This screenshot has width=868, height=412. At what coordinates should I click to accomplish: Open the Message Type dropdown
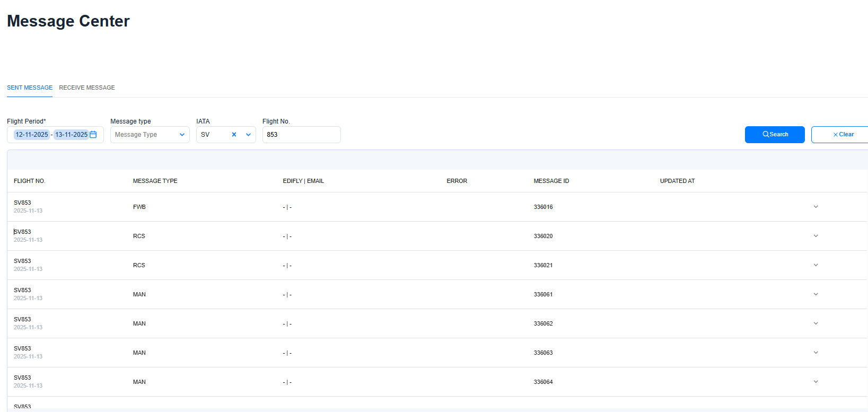coord(150,135)
